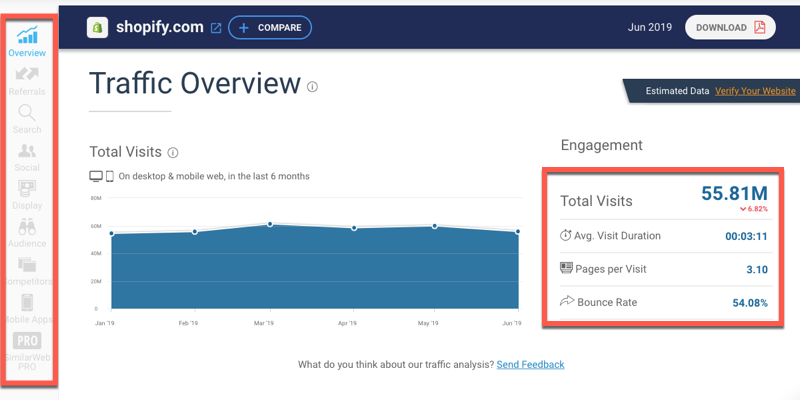Viewport: 800px width, 400px height.
Task: Click the 55.81M total visits value
Action: [734, 193]
